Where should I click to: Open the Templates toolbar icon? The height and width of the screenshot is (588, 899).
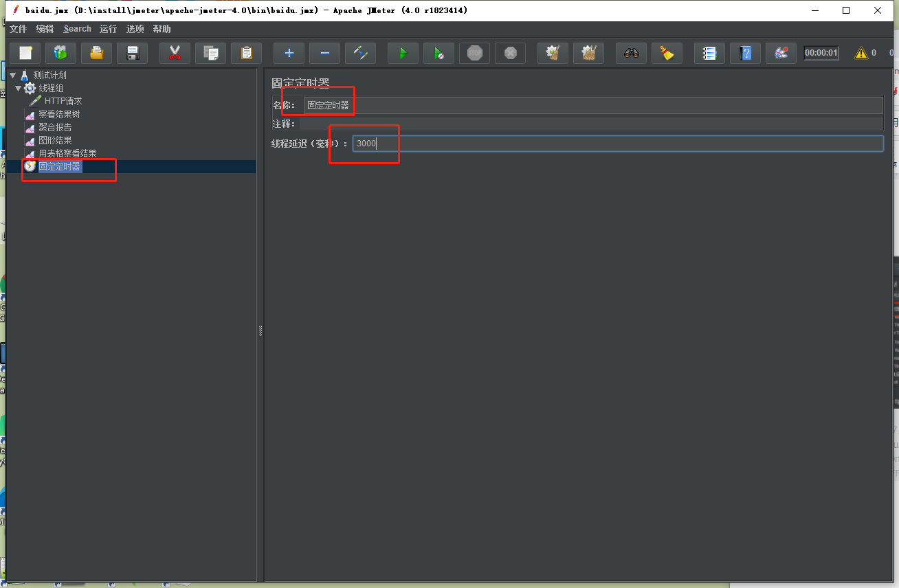point(61,53)
